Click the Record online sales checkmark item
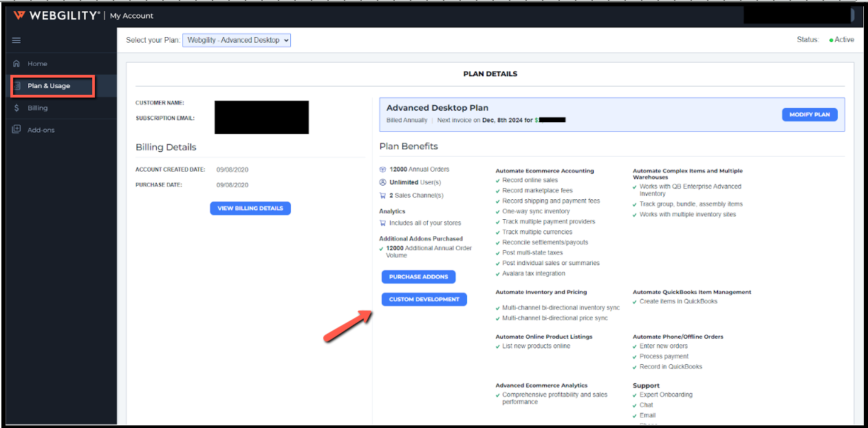 [530, 180]
